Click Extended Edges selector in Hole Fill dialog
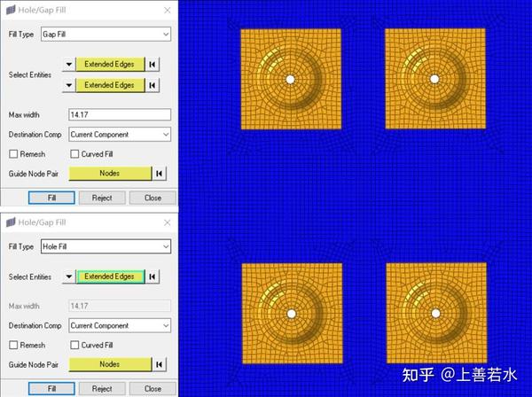This screenshot has height=397, width=532. (110, 276)
